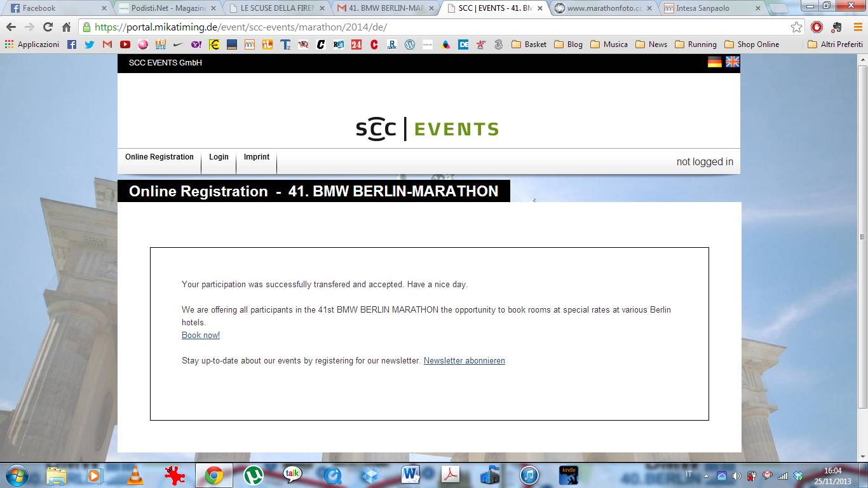Bookmark this page with the star icon
Screen dimensions: 868x488
click(796, 27)
